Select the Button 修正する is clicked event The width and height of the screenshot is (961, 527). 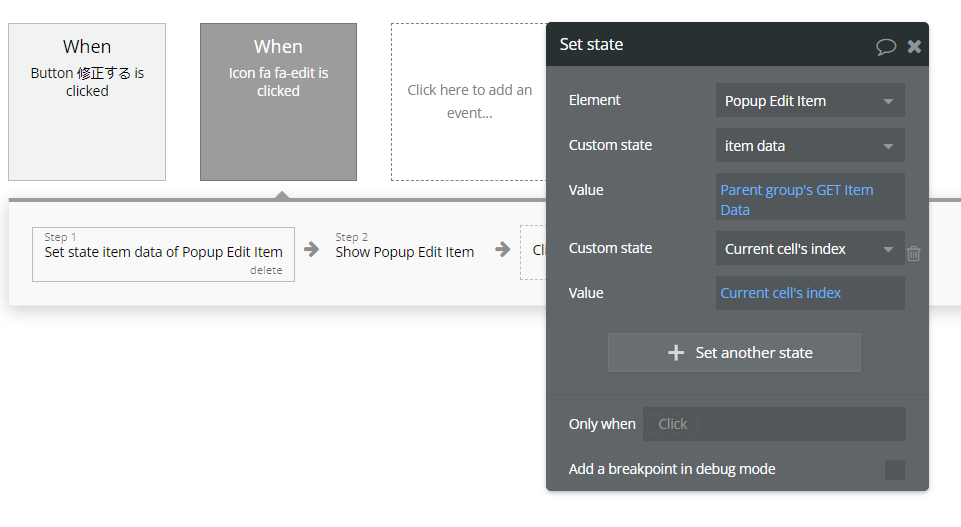[x=87, y=102]
